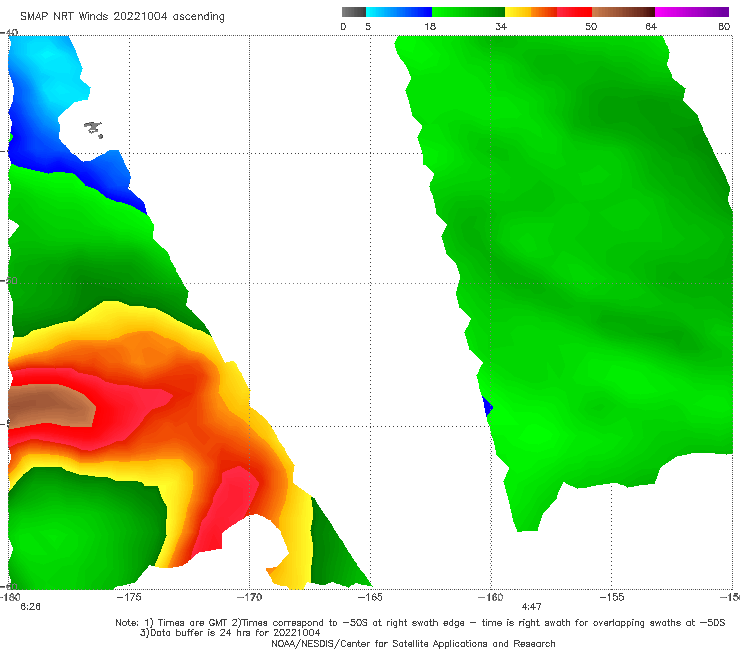This screenshot has height=650, width=740.
Task: Click the cyan-blue 5-18 colorbar segment
Action: [399, 12]
